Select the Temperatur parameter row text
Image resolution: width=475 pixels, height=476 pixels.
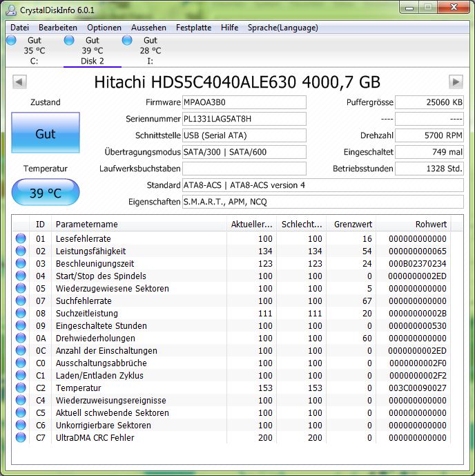click(x=78, y=388)
